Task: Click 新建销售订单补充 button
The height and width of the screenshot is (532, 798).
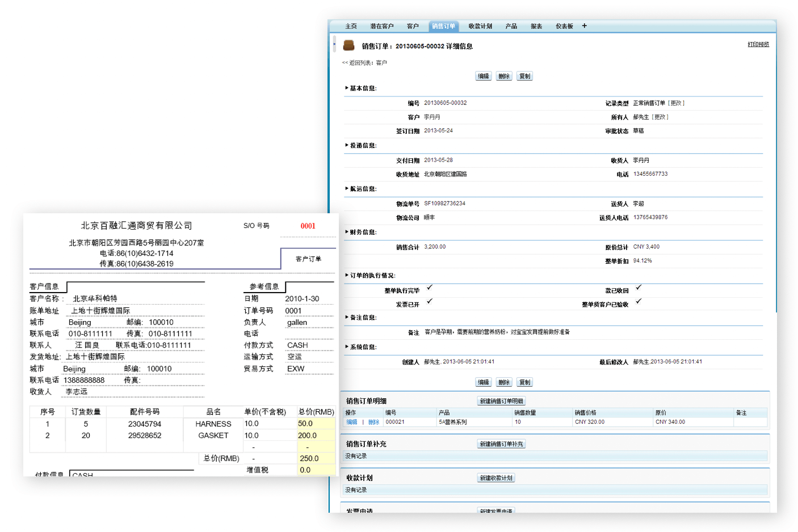Action: pyautogui.click(x=501, y=444)
